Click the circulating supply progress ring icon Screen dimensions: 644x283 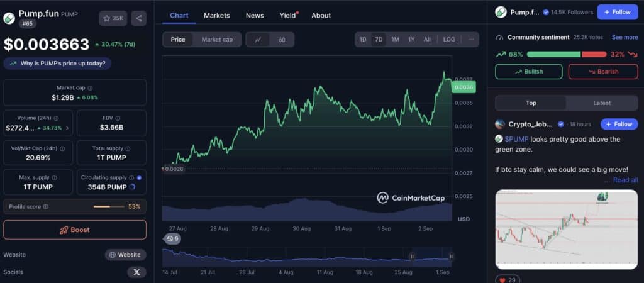point(132,187)
